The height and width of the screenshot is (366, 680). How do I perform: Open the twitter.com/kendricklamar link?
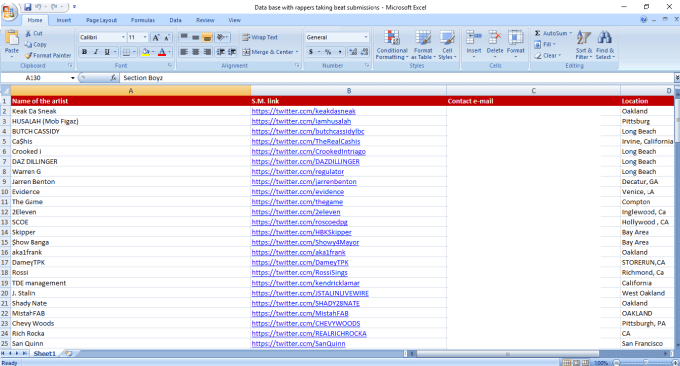point(305,283)
